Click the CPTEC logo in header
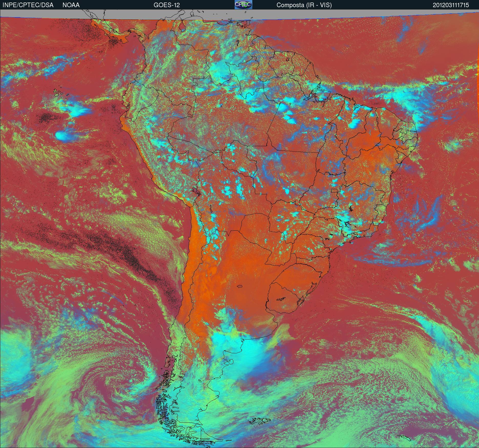Image resolution: width=479 pixels, height=448 pixels. pyautogui.click(x=243, y=5)
